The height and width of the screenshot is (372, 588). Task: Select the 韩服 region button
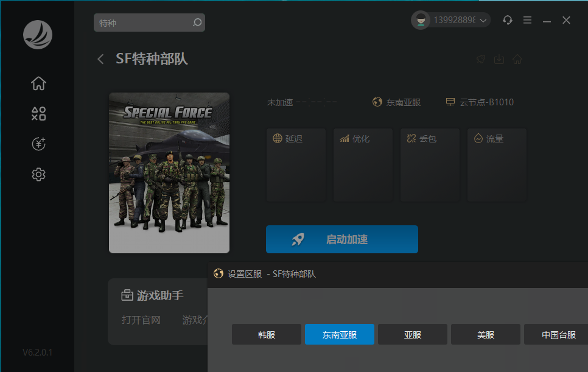(266, 334)
